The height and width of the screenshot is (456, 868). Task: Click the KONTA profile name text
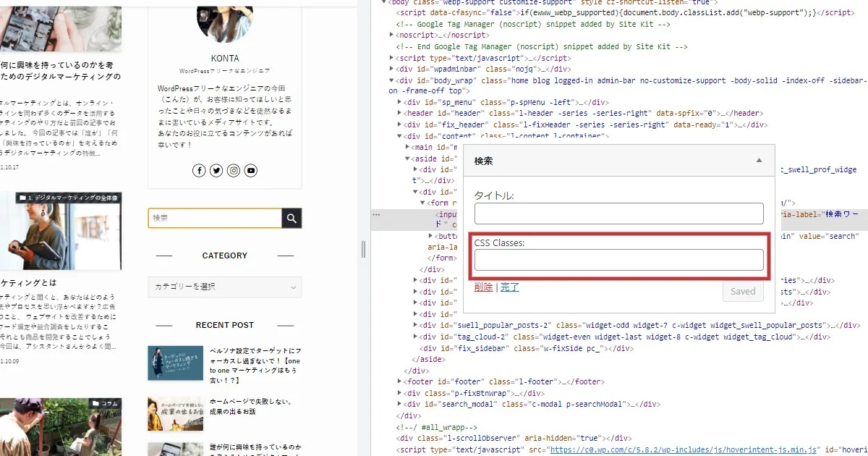point(224,59)
